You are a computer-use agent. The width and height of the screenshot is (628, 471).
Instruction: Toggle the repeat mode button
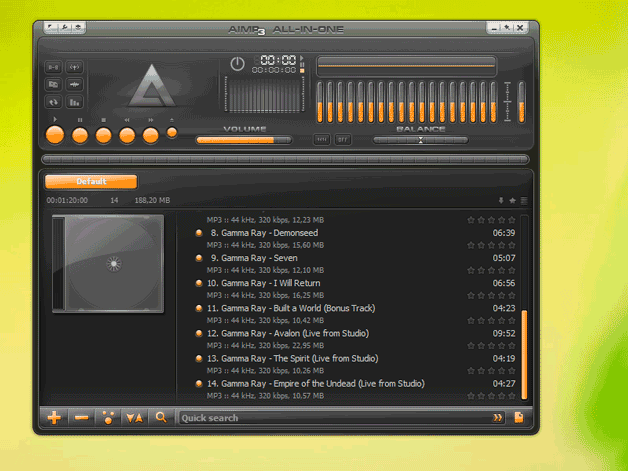tap(53, 101)
